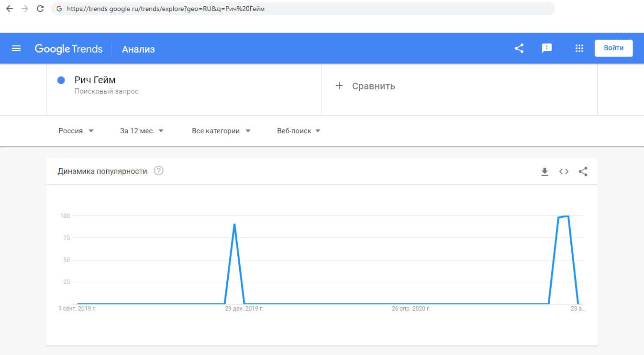Open the Все категории dropdown
644x355 pixels.
[x=221, y=131]
